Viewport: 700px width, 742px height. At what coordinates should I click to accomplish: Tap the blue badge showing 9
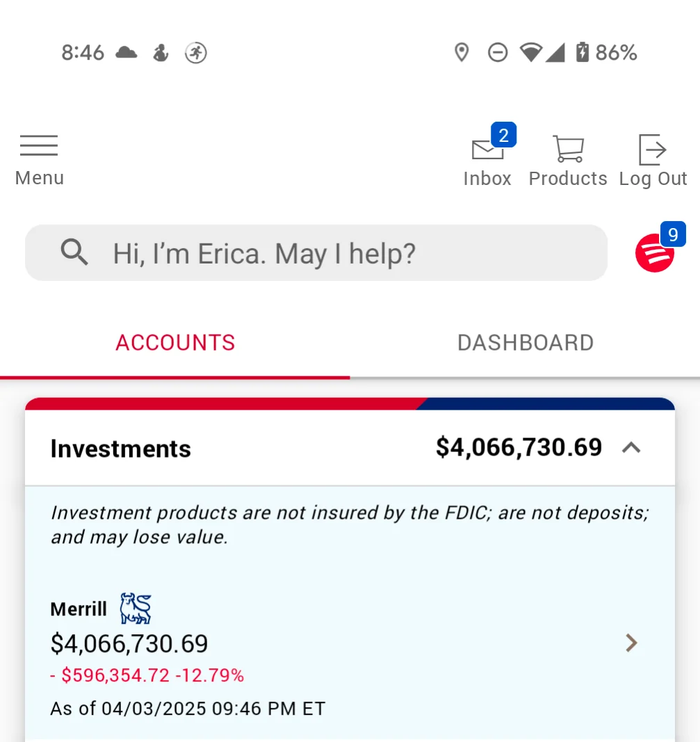[x=673, y=234]
